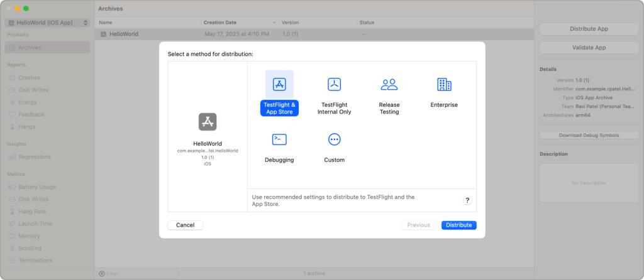Click the Filter field at bottom
The width and height of the screenshot is (644, 280).
click(x=138, y=274)
